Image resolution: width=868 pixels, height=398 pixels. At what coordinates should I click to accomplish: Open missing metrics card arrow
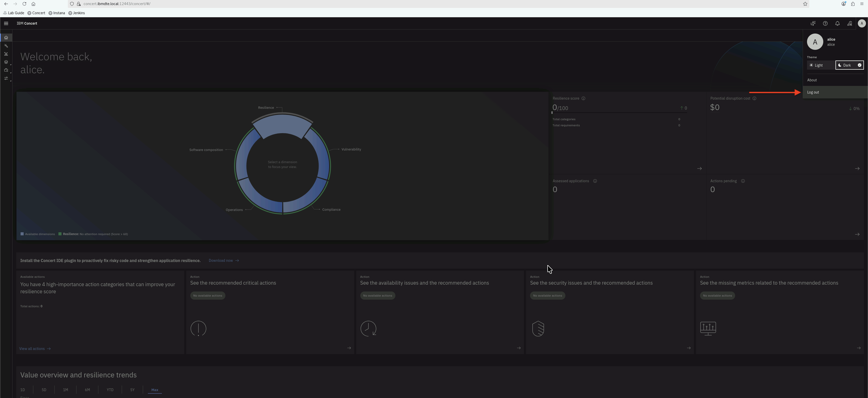(859, 348)
